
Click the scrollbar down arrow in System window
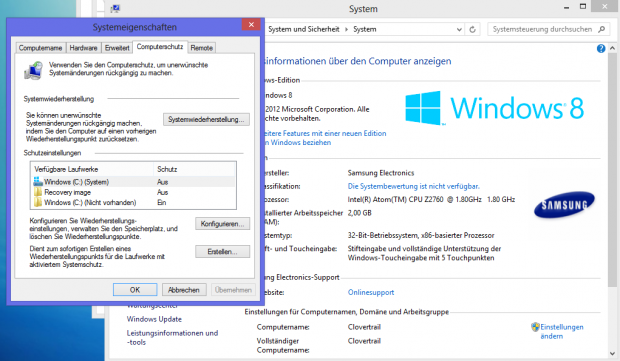point(612,353)
